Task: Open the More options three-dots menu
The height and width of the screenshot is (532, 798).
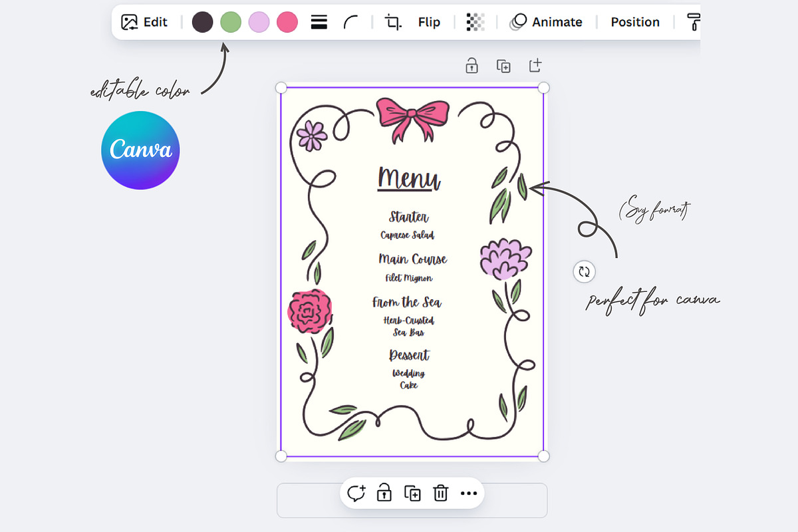Action: tap(469, 493)
